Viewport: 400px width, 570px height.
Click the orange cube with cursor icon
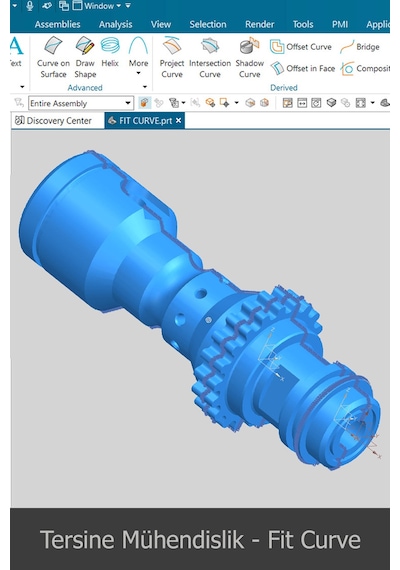pyautogui.click(x=210, y=103)
